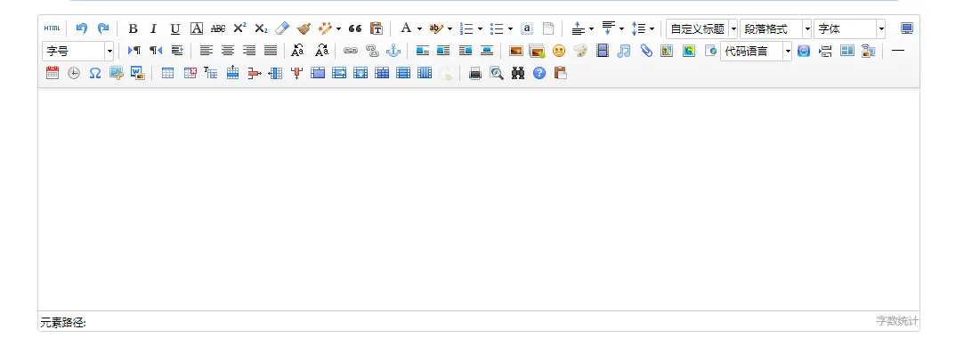Run auto typesetting with the wand icon

coord(325,28)
